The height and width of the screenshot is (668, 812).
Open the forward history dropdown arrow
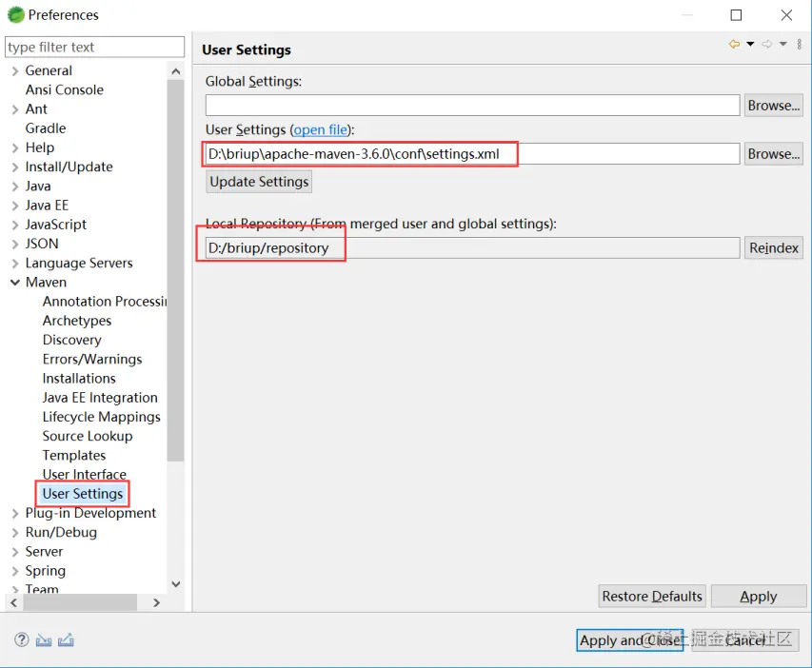783,45
